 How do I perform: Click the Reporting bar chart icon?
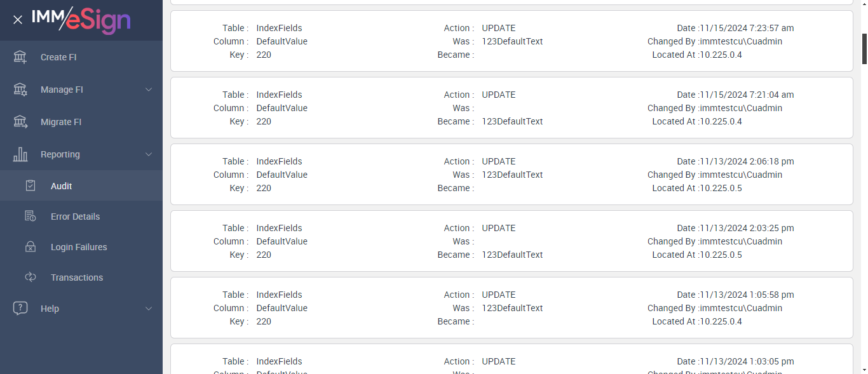(x=20, y=154)
